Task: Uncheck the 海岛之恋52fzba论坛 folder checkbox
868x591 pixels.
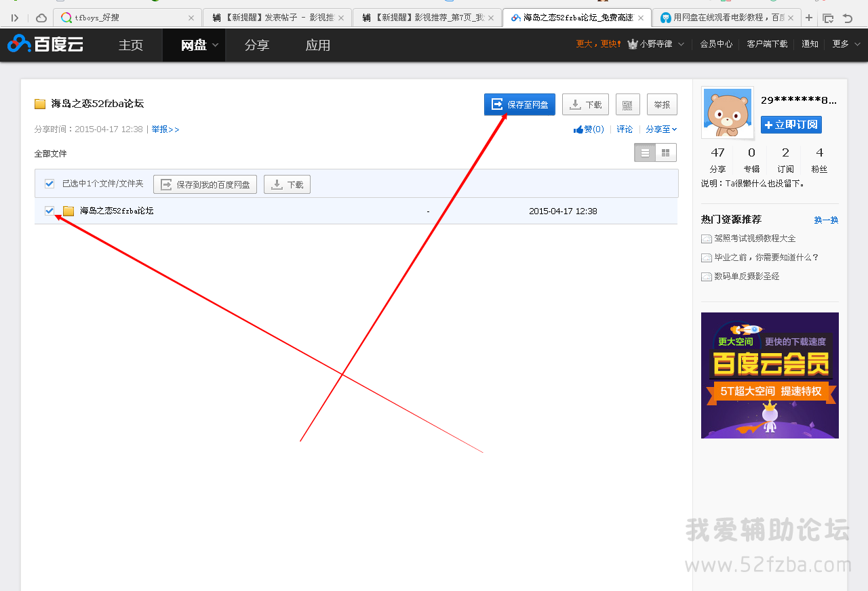Action: 50,211
